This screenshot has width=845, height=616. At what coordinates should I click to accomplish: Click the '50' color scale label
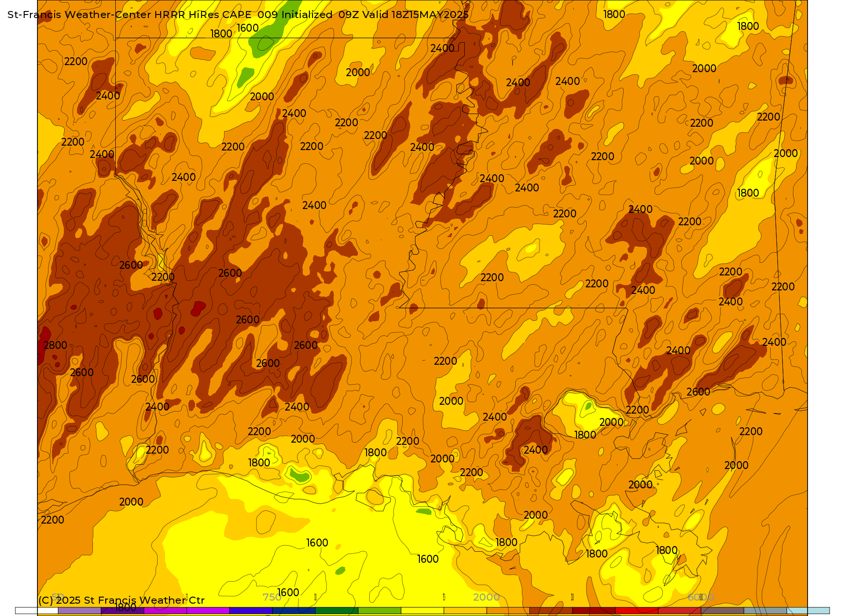tap(58, 597)
